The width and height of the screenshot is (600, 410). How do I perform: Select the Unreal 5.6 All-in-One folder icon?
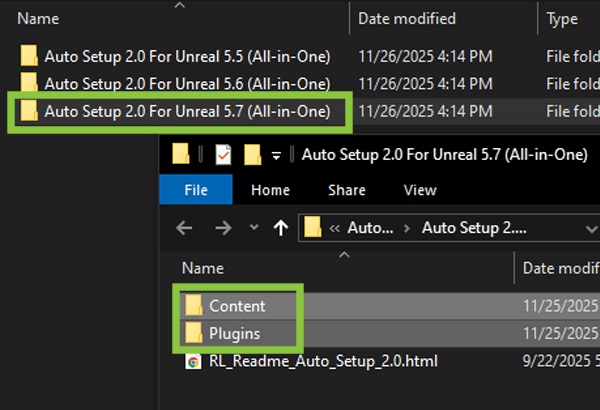pos(29,83)
